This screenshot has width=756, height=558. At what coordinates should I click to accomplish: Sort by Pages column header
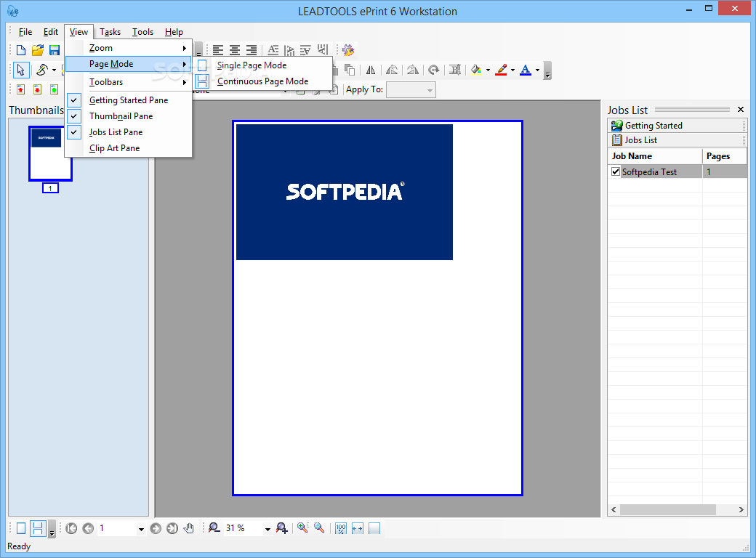725,156
